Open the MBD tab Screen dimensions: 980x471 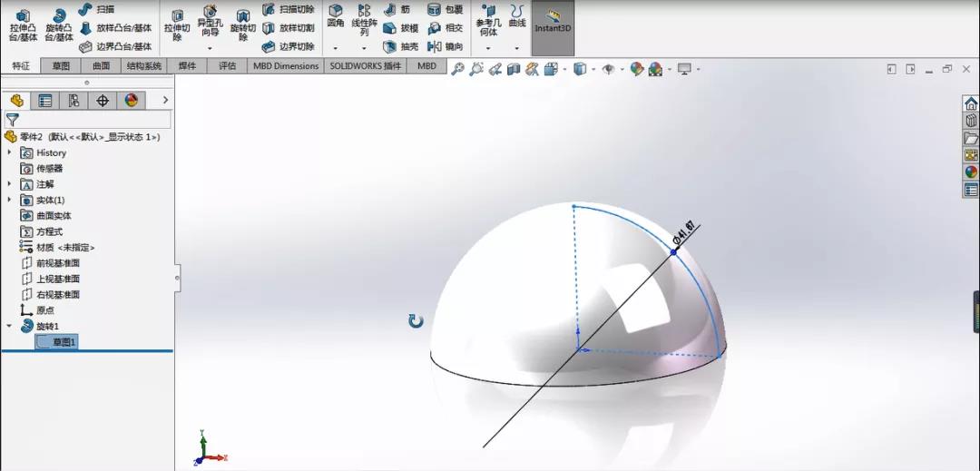(426, 65)
